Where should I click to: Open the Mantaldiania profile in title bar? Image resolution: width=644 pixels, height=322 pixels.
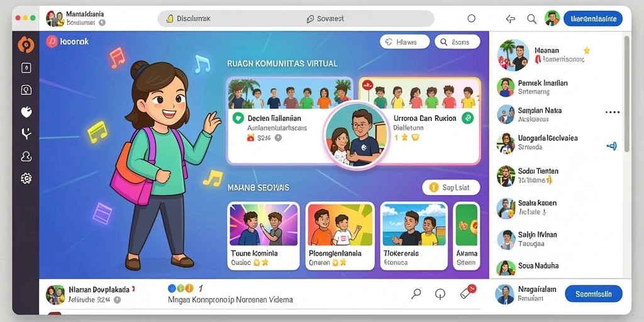point(75,18)
